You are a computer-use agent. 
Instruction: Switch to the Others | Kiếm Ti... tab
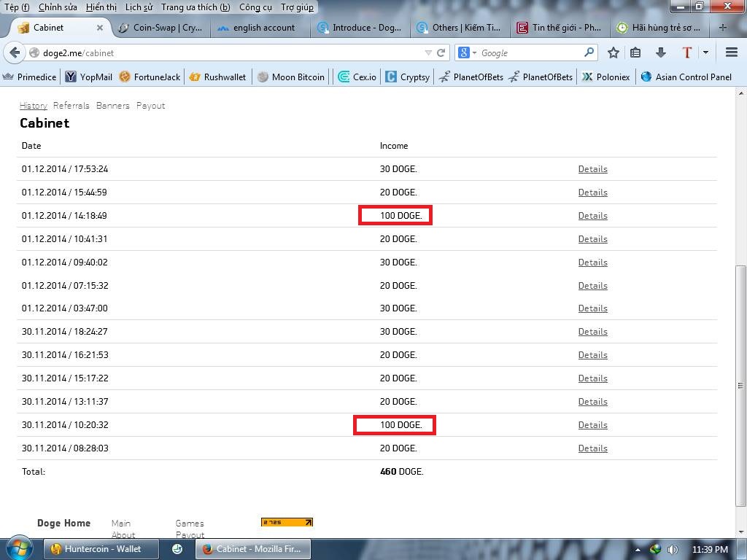click(x=460, y=28)
